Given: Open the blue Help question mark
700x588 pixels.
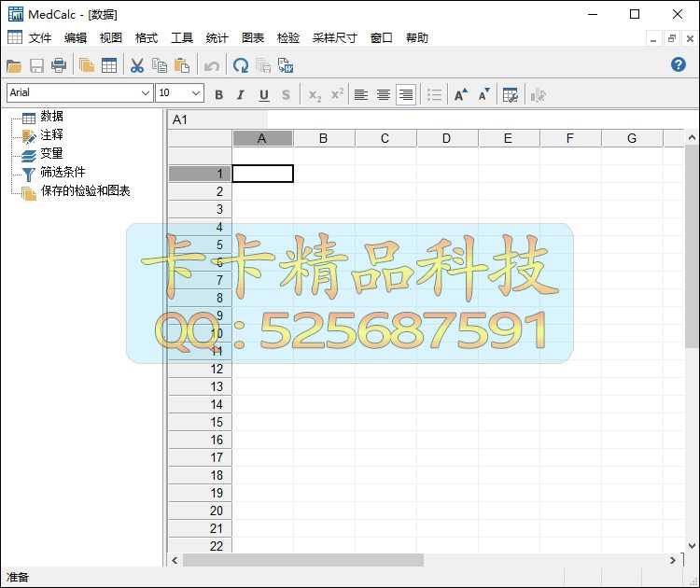Looking at the screenshot, I should tap(679, 65).
